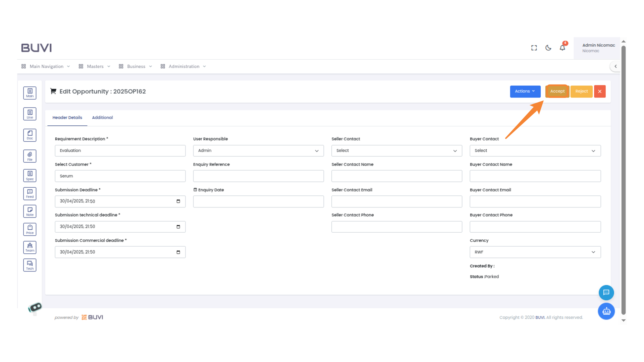This screenshot has width=644, height=362.
Task: Click the Enquiry Reference input field
Action: 258,176
